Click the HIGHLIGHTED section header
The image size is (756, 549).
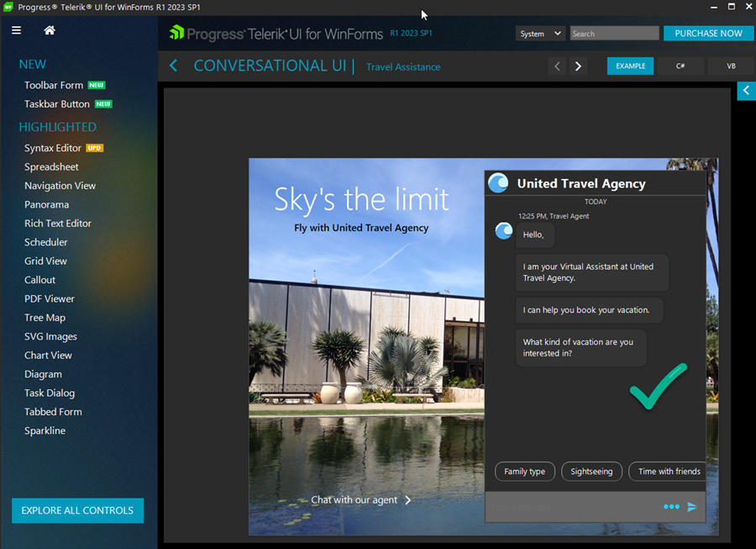click(x=57, y=127)
